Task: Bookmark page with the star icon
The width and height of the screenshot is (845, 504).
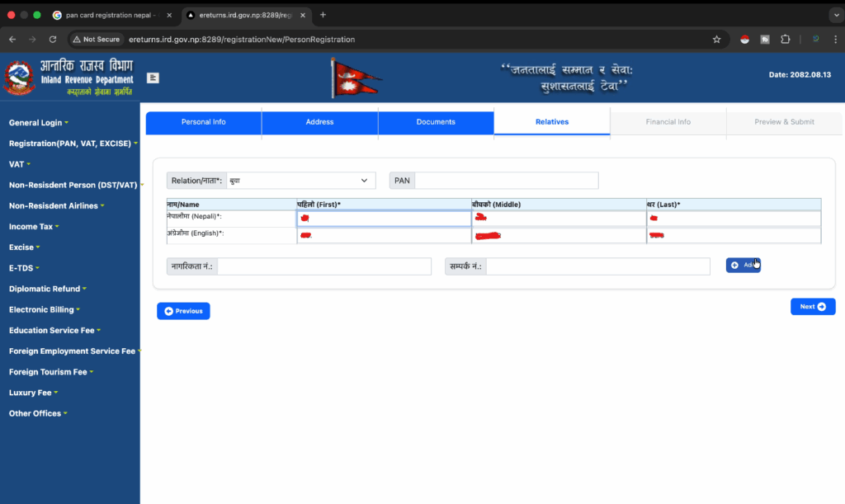Action: tap(716, 39)
